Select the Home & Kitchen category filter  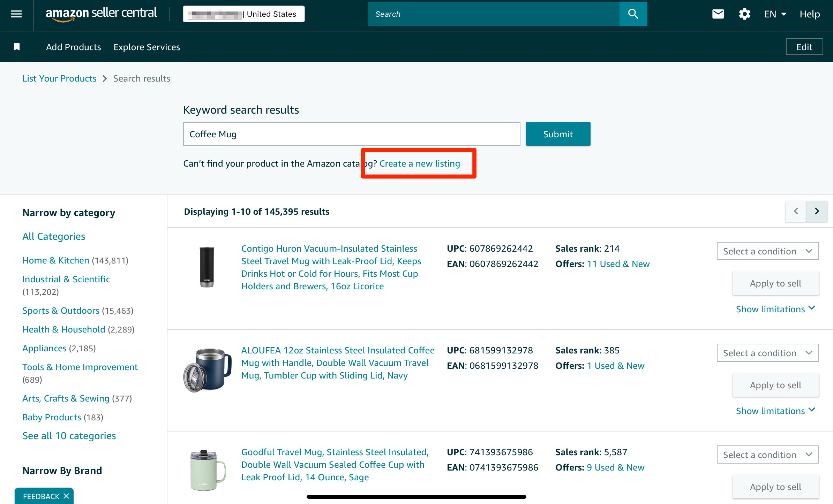pyautogui.click(x=55, y=260)
